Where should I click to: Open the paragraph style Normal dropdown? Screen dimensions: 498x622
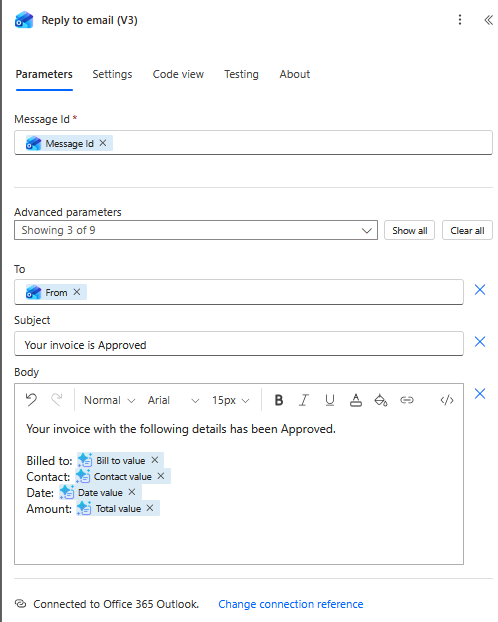pos(109,400)
